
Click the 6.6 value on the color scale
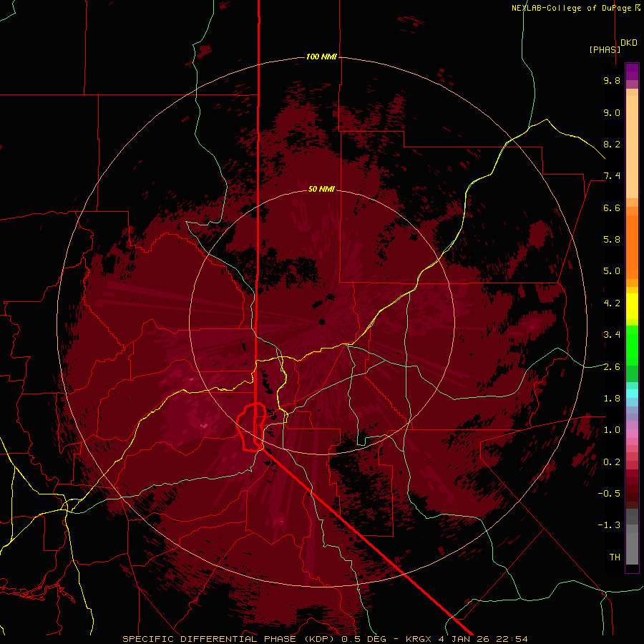[x=612, y=208]
